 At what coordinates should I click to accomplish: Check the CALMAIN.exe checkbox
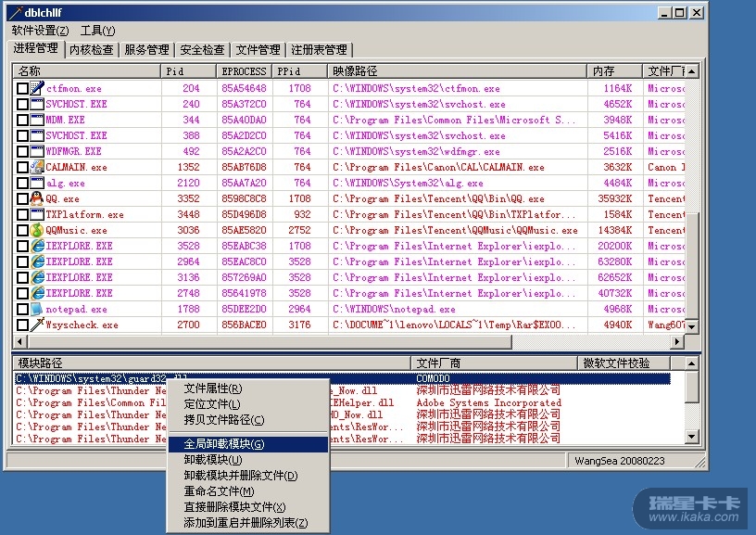coord(22,168)
